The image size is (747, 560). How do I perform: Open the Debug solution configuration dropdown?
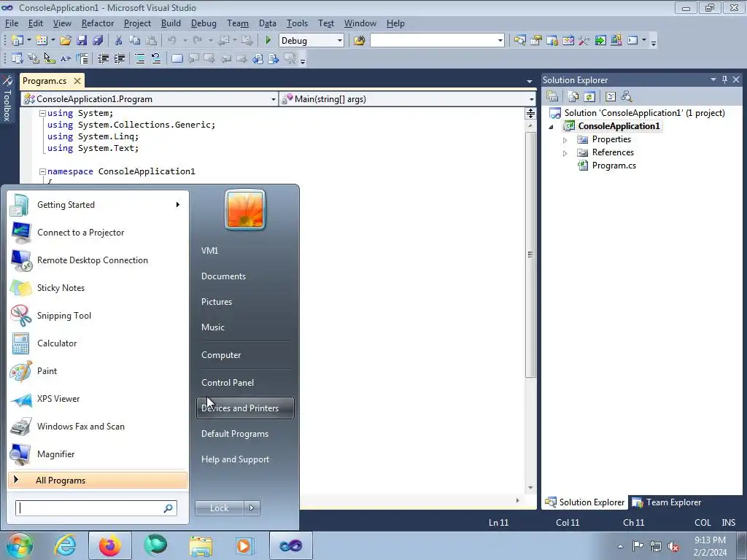click(x=340, y=41)
